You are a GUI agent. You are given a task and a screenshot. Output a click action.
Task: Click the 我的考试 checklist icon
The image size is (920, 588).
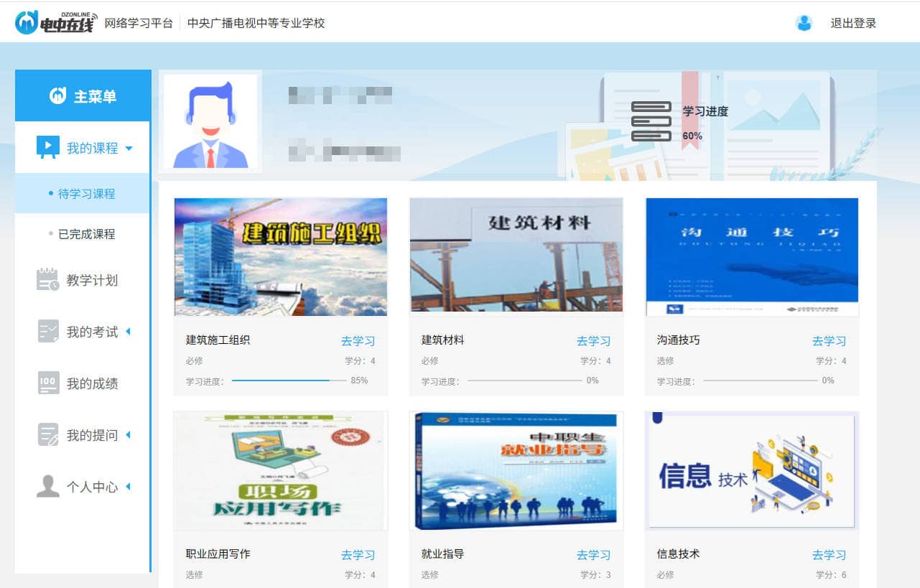(47, 332)
